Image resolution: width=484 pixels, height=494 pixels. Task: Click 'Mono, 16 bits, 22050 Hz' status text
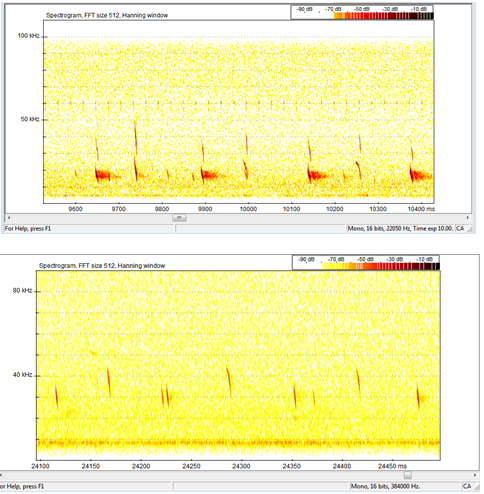379,228
